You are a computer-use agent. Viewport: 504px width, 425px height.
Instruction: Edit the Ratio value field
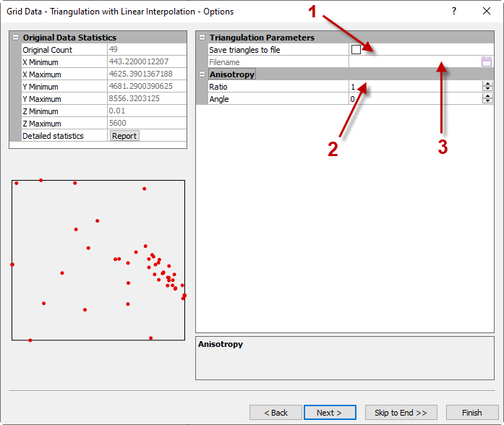click(x=415, y=87)
